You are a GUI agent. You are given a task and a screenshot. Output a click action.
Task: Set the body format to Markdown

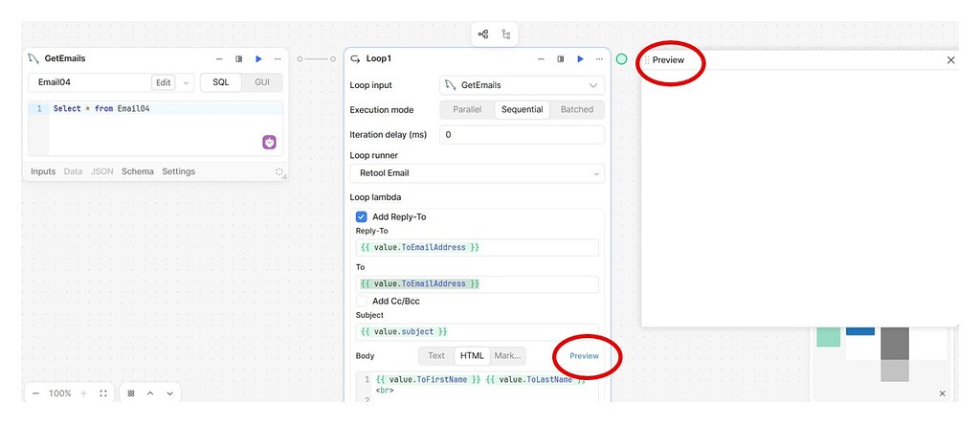click(x=507, y=356)
